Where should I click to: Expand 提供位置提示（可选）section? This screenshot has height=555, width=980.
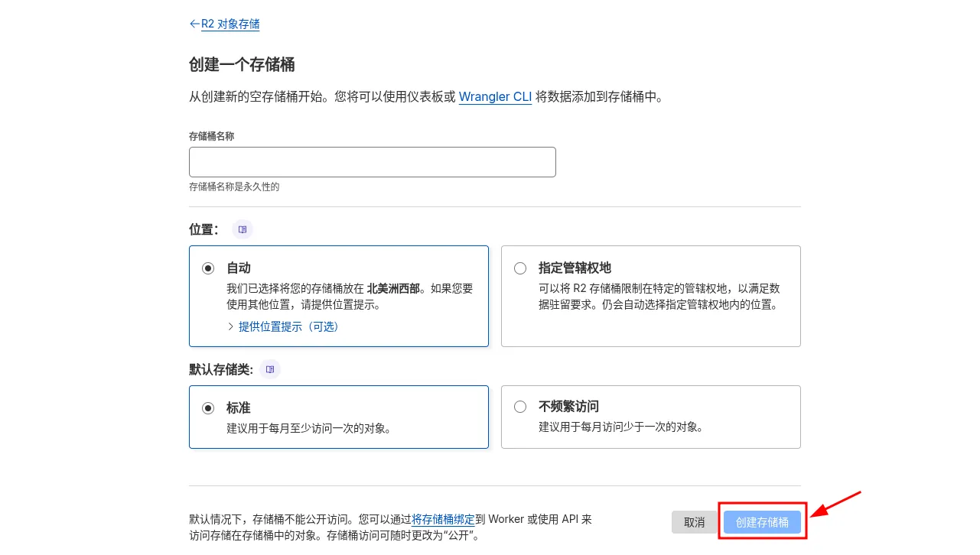[288, 326]
